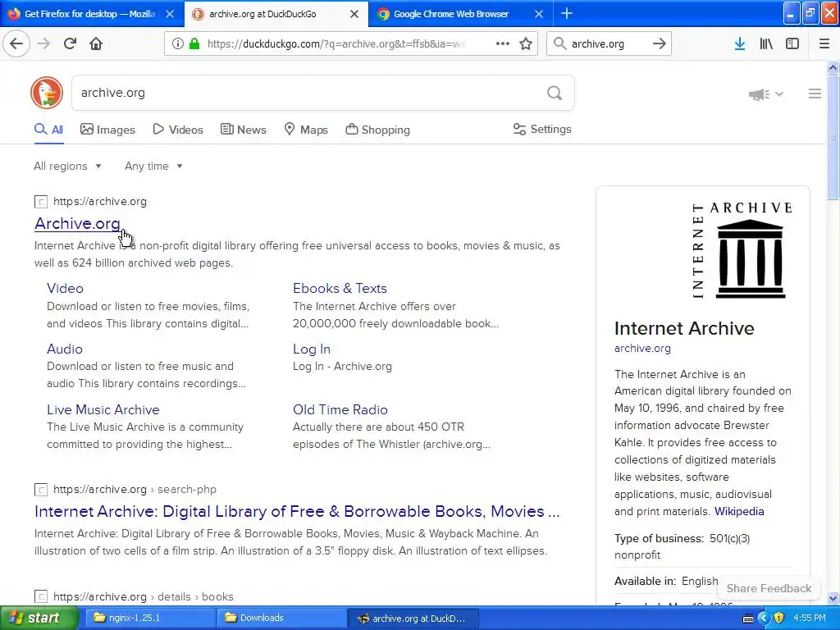Open the Firefox home page icon
The height and width of the screenshot is (630, 840).
coord(96,43)
